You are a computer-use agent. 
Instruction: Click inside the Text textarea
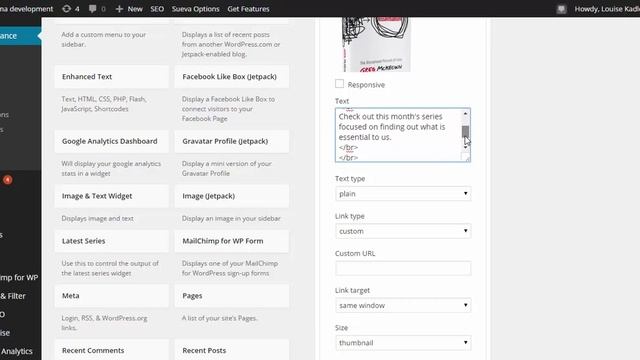point(398,135)
